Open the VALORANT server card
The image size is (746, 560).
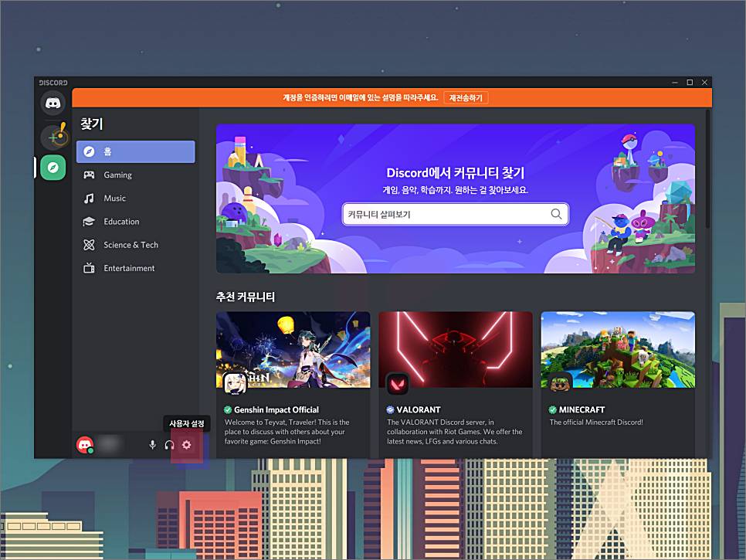click(x=456, y=385)
